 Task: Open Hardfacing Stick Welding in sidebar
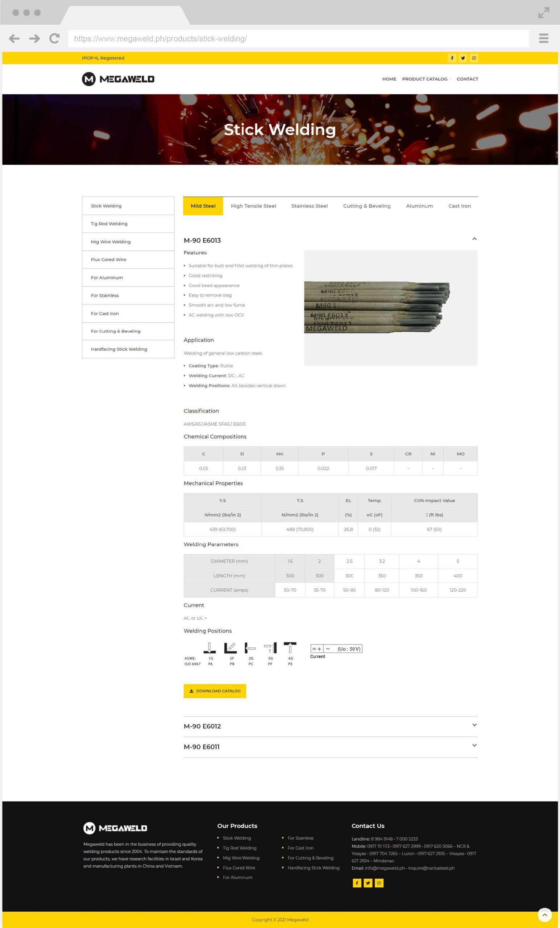(128, 349)
